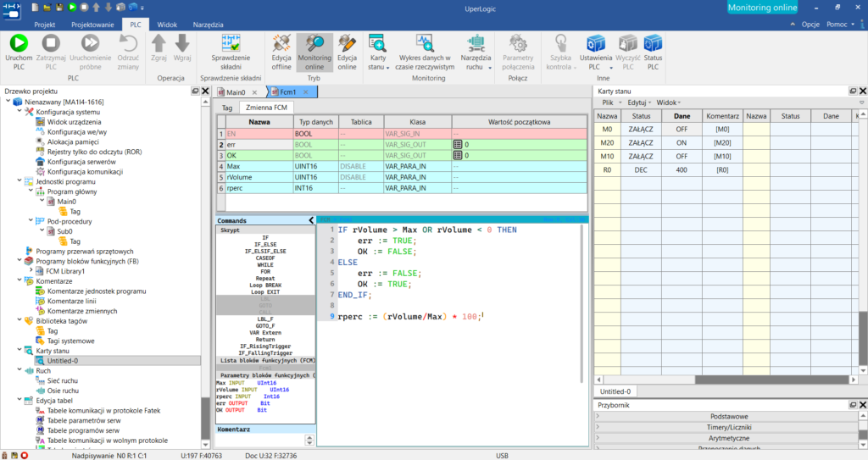Switch to the Tag tab
This screenshot has height=460, width=868.
tap(227, 108)
